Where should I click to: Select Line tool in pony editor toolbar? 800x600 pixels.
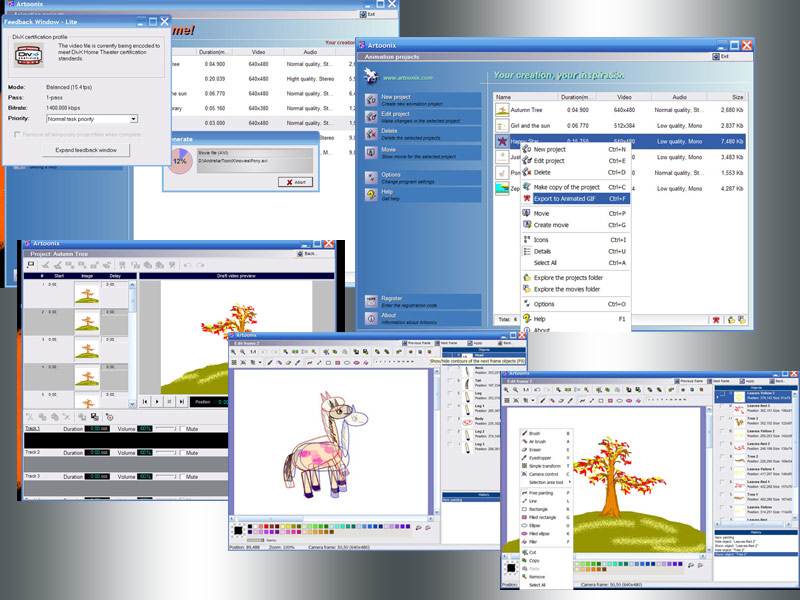point(319,362)
